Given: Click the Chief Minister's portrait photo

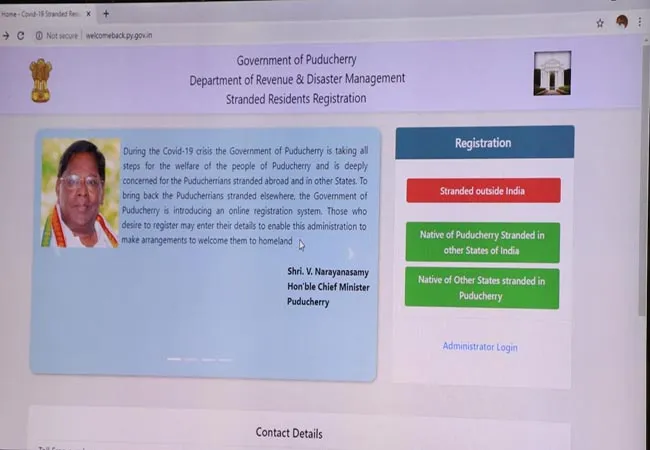Looking at the screenshot, I should click(x=80, y=193).
